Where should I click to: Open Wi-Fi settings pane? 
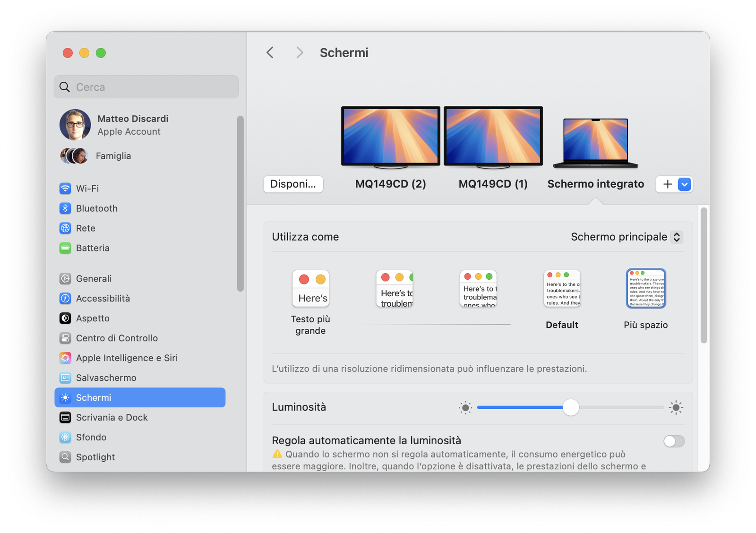(140, 189)
